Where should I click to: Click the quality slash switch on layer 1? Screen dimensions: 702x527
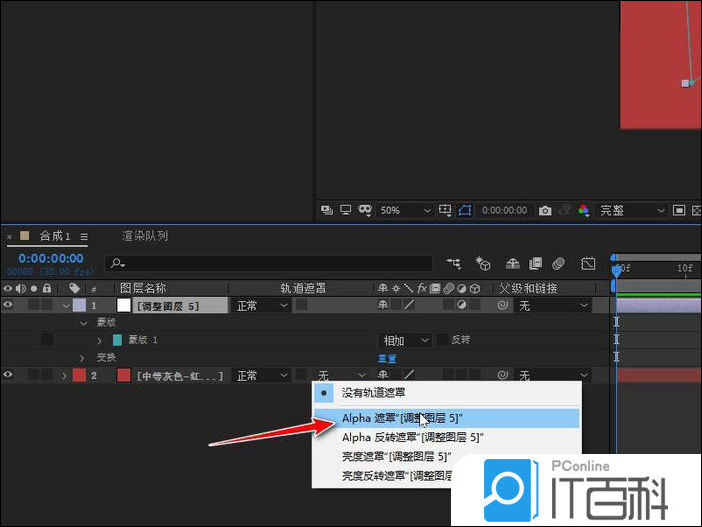tap(409, 305)
